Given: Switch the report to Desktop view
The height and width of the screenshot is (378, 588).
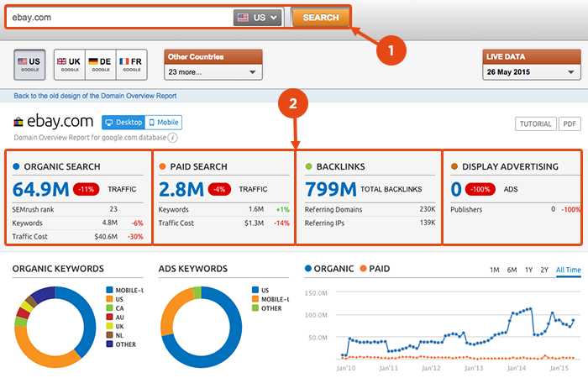Looking at the screenshot, I should pyautogui.click(x=123, y=123).
